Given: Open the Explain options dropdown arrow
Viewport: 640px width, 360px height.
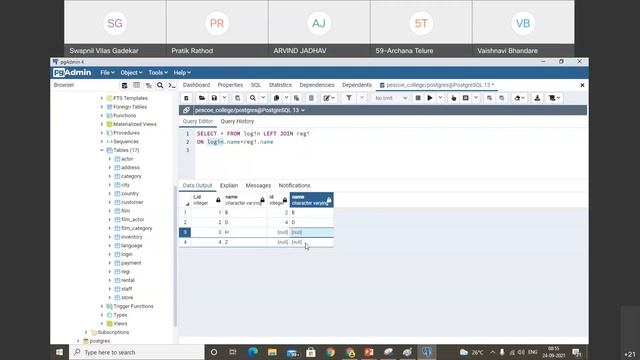Looking at the screenshot, I should pyautogui.click(x=476, y=98).
